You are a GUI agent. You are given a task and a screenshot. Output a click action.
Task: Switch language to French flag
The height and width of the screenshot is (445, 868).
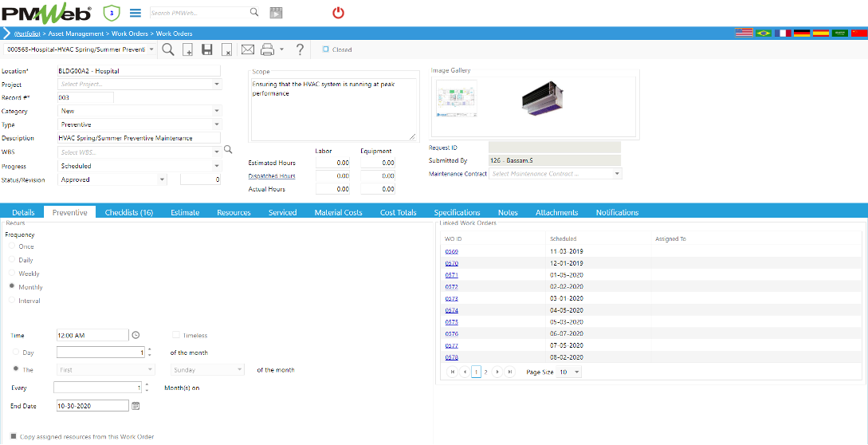pyautogui.click(x=783, y=33)
